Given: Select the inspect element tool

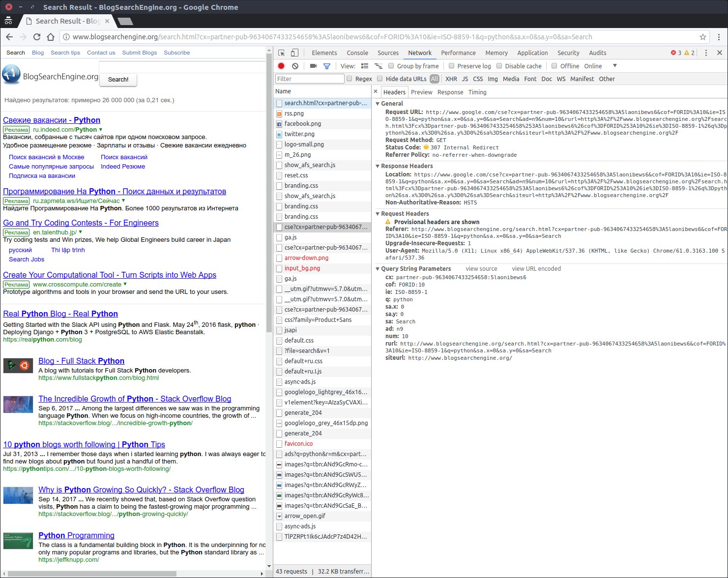Looking at the screenshot, I should click(x=281, y=53).
